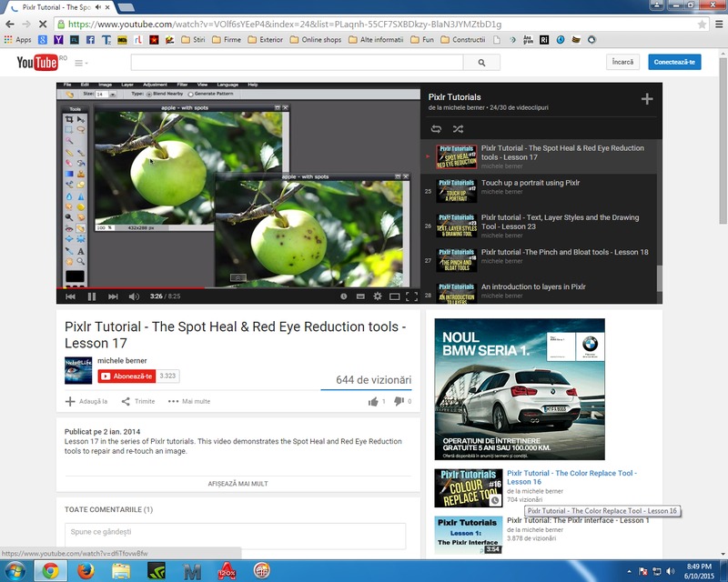Toggle playlist repeat (loop) icon
The height and width of the screenshot is (582, 728).
coord(436,129)
